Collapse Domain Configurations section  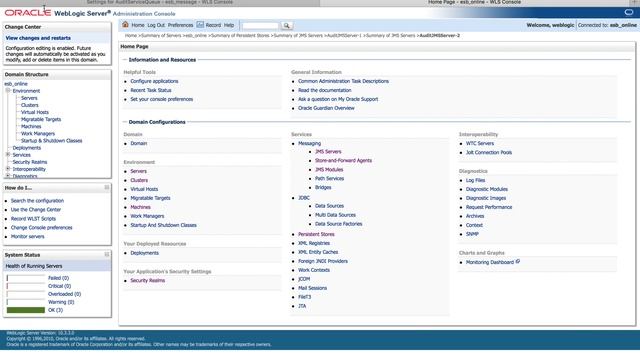tap(125, 122)
